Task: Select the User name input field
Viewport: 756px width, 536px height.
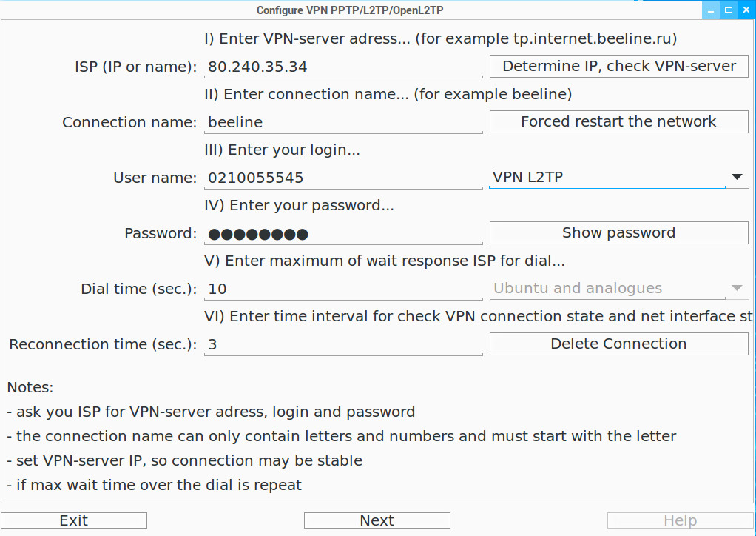Action: (x=343, y=178)
